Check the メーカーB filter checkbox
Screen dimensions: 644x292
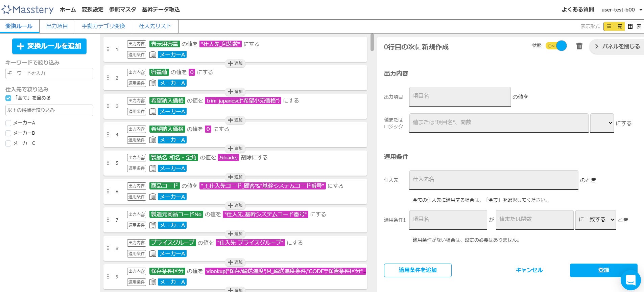[8, 133]
